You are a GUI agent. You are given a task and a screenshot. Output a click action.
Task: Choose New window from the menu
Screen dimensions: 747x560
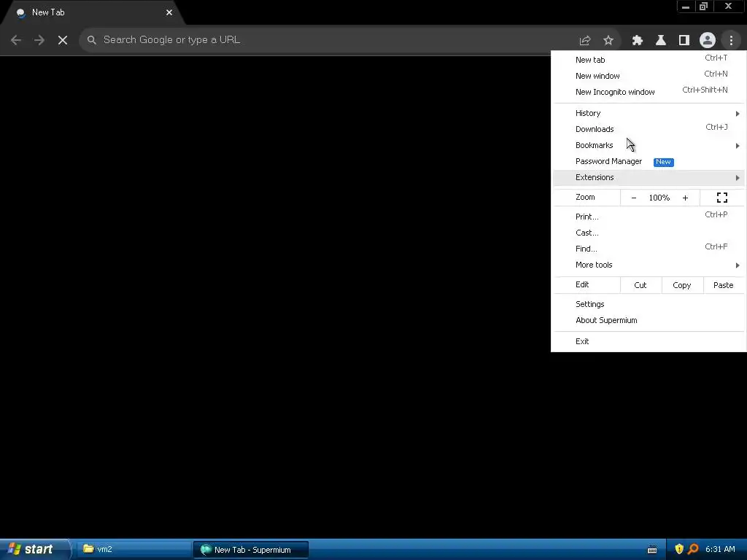pyautogui.click(x=649, y=76)
